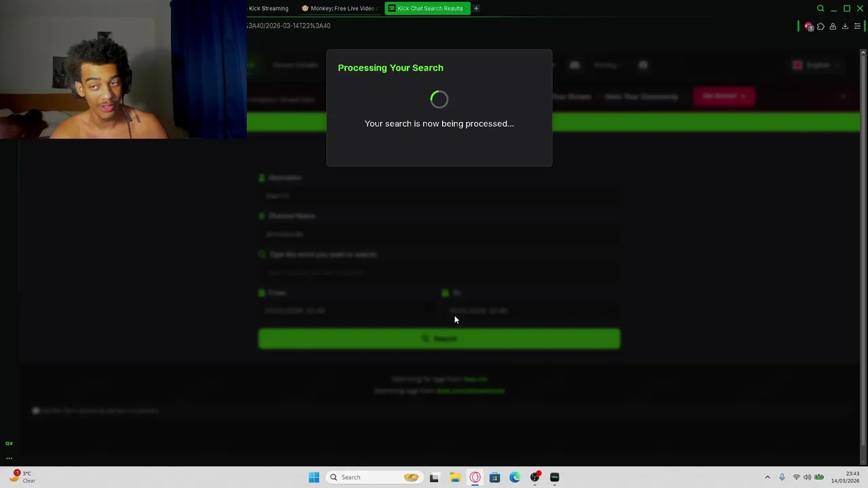Screen dimensions: 868x488
Task: Open the English language dropdown
Action: (816, 65)
